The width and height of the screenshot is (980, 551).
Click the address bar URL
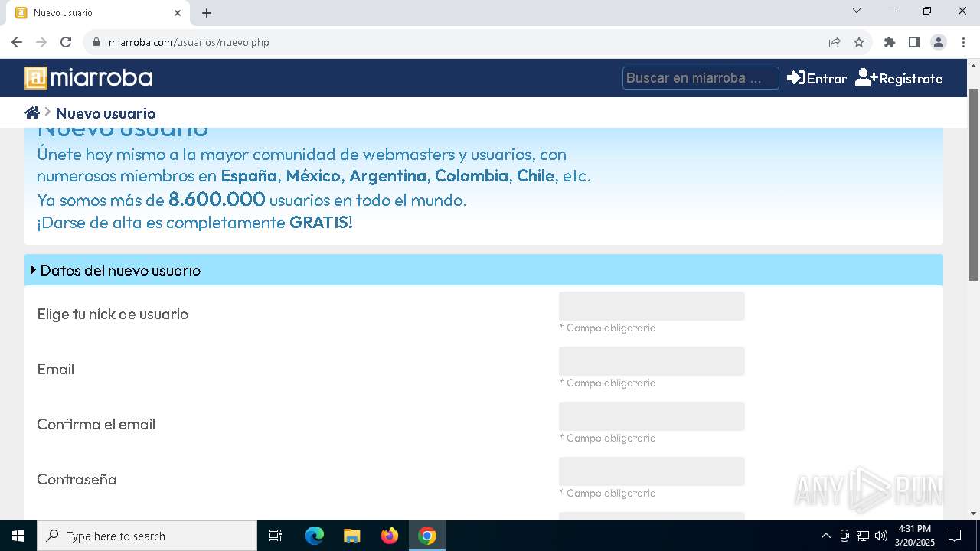coord(189,42)
